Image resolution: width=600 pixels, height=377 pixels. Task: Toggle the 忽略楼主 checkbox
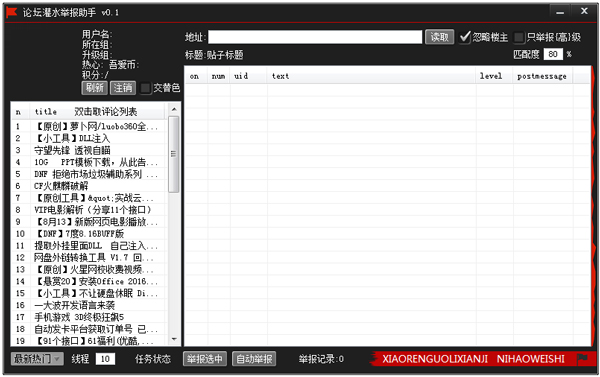[x=465, y=37]
